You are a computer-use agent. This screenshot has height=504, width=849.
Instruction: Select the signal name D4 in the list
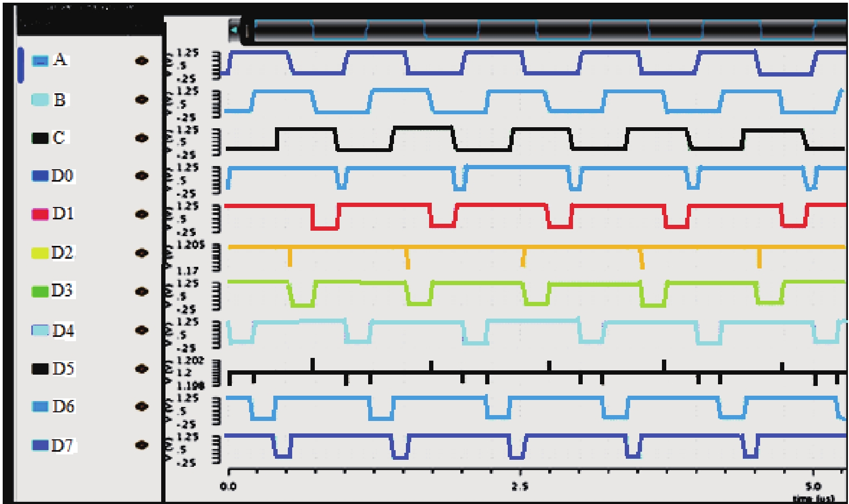[x=63, y=330]
